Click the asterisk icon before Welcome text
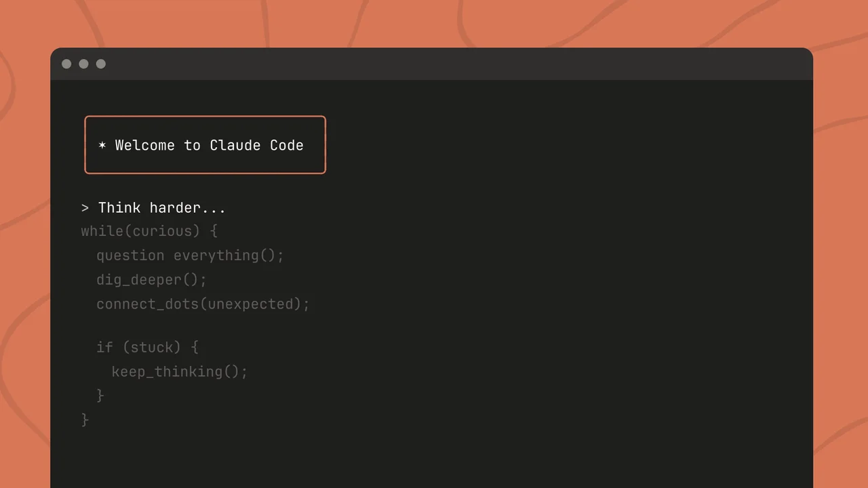Viewport: 868px width, 488px height. pyautogui.click(x=102, y=145)
